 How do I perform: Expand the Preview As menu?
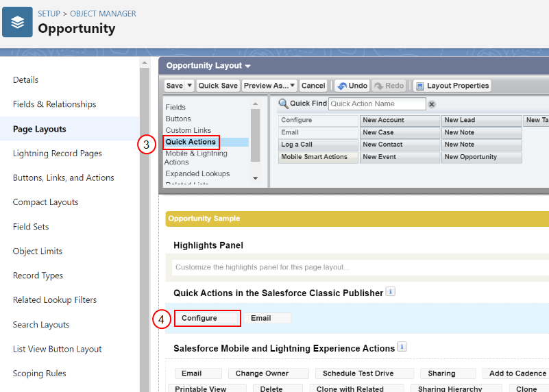click(x=269, y=86)
